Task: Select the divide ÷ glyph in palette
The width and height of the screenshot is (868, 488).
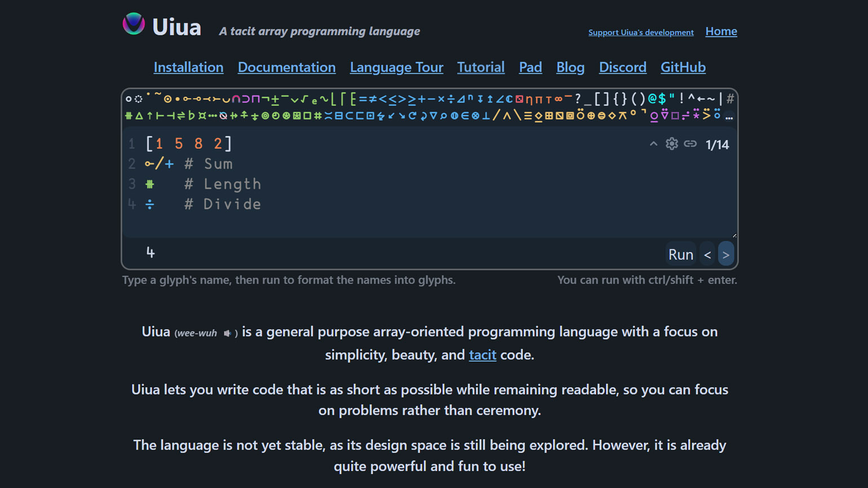Action: coord(451,99)
